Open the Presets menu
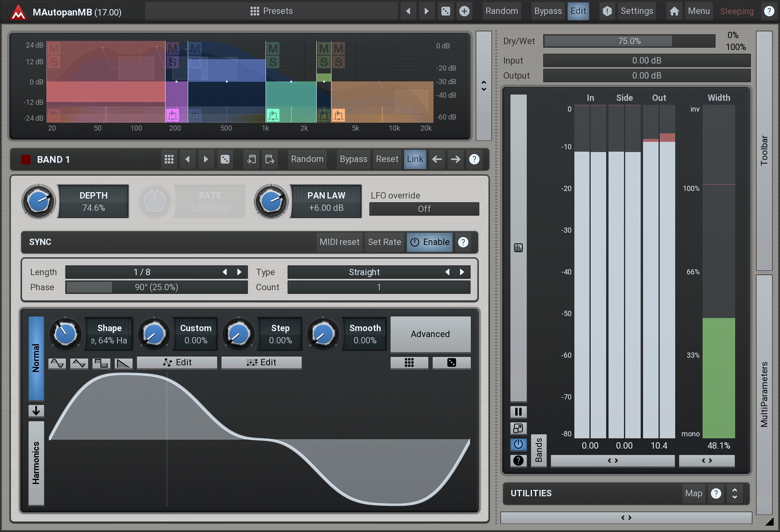The width and height of the screenshot is (780, 532). 272,11
